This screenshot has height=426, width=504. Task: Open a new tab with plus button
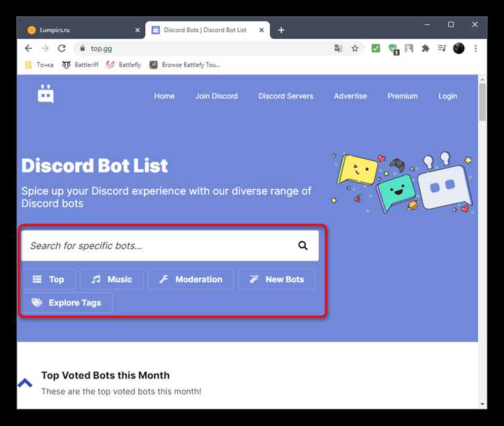(x=282, y=30)
